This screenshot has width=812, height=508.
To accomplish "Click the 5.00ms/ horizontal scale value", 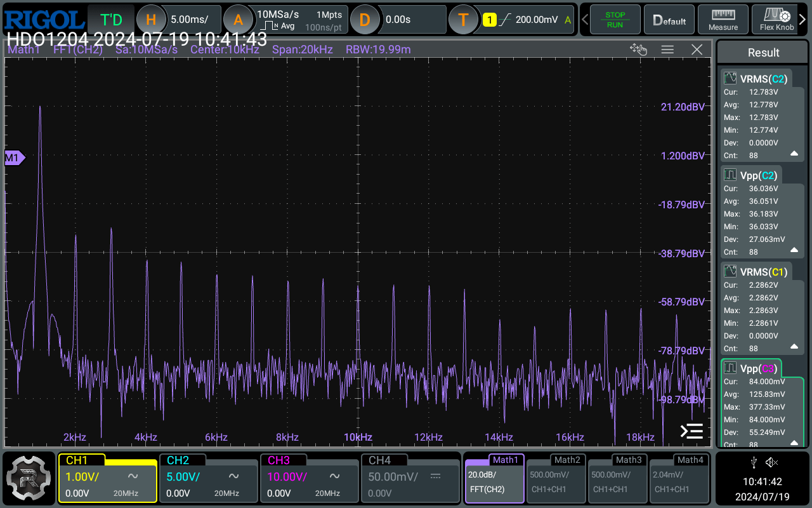I will (x=190, y=20).
